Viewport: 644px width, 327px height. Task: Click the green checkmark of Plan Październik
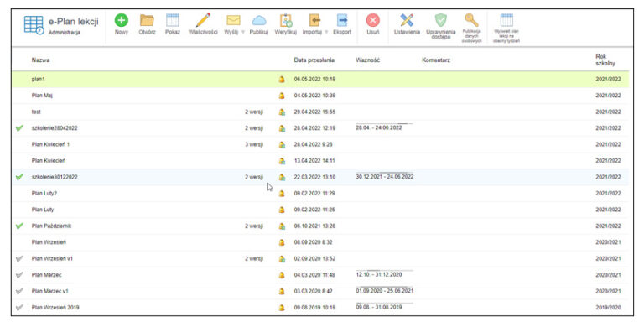point(19,226)
